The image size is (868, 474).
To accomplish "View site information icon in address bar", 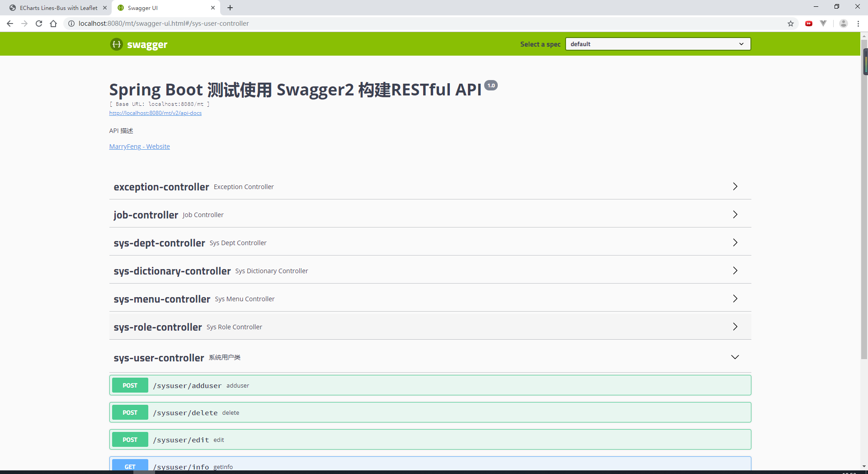I will (x=71, y=24).
